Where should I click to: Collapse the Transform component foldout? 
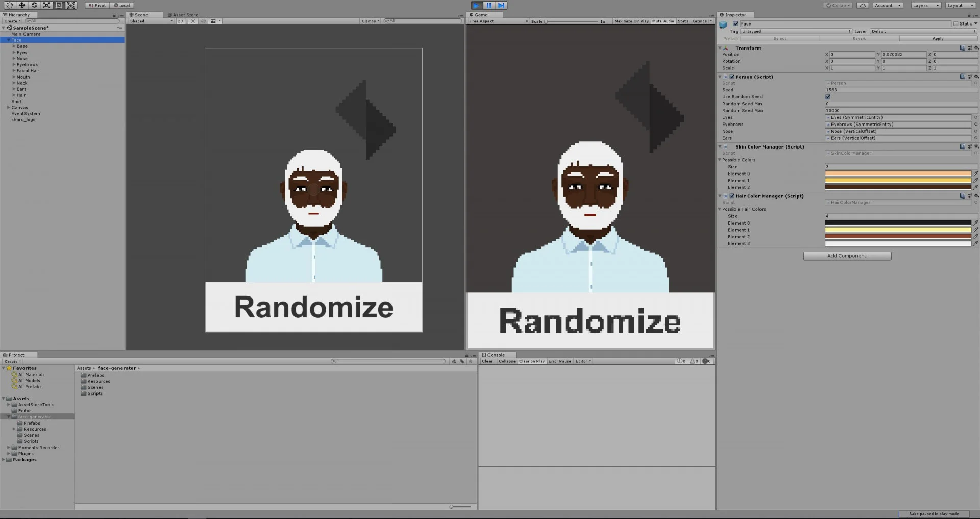(720, 48)
